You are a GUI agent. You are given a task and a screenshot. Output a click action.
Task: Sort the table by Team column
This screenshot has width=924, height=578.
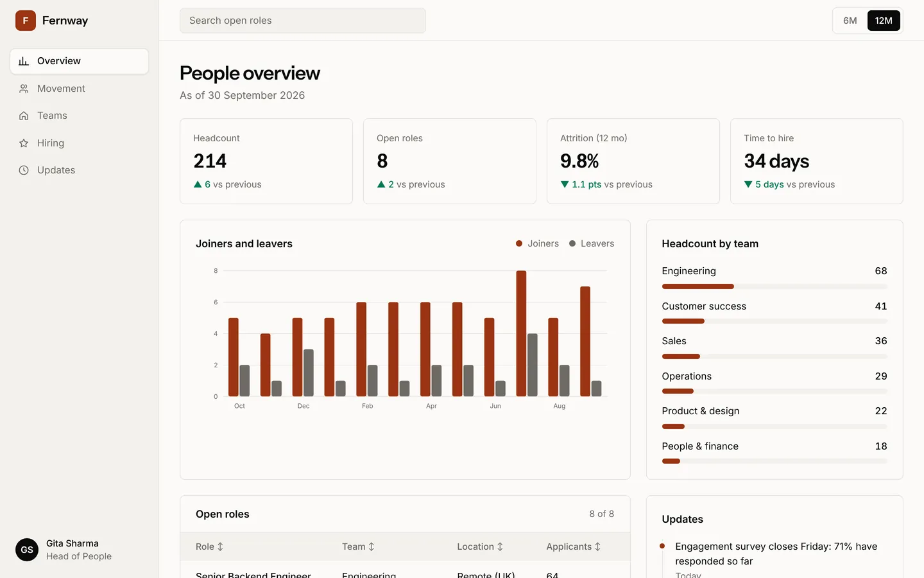point(358,547)
